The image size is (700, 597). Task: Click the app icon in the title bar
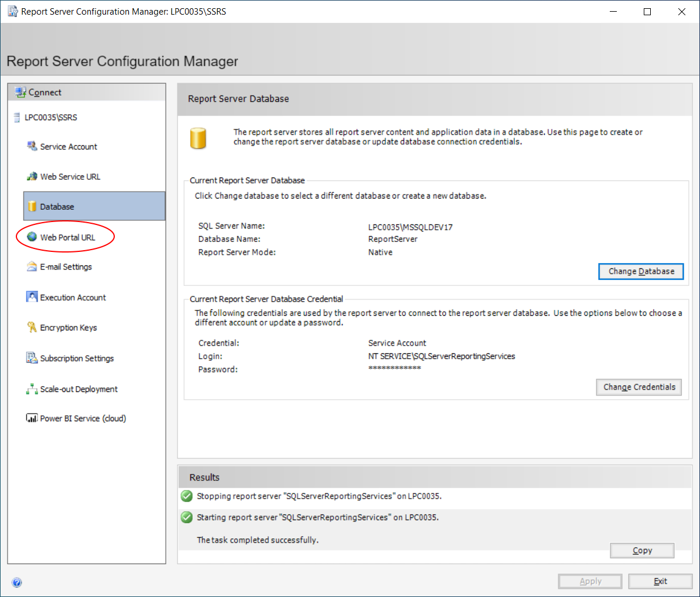[12, 11]
